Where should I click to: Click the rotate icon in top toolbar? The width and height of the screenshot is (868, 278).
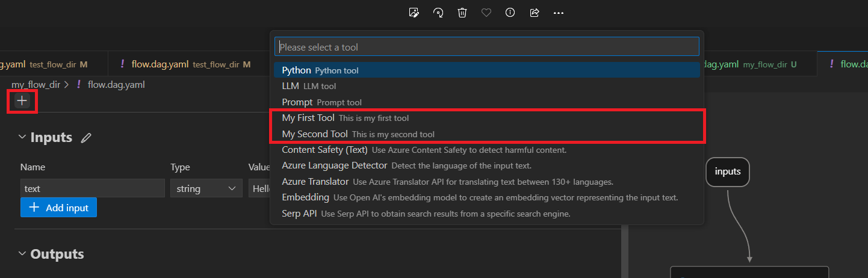tap(438, 13)
